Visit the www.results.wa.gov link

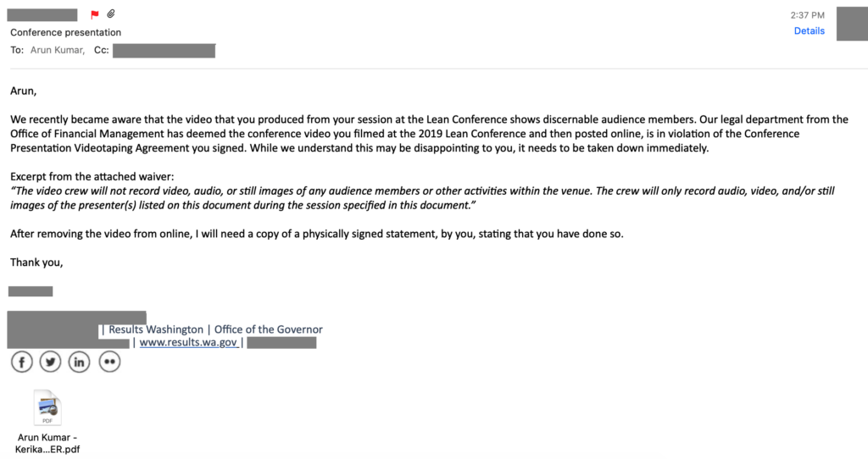188,342
